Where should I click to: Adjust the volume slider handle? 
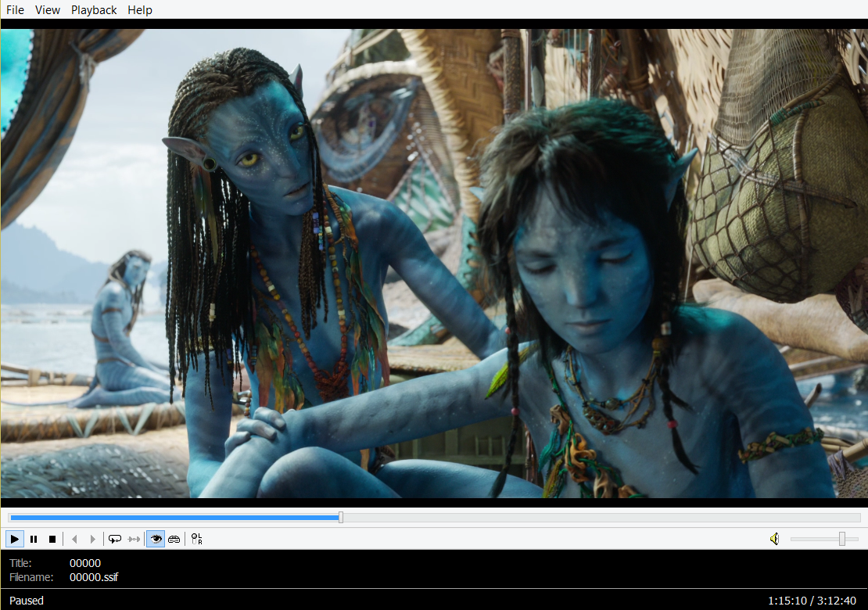[x=842, y=539]
